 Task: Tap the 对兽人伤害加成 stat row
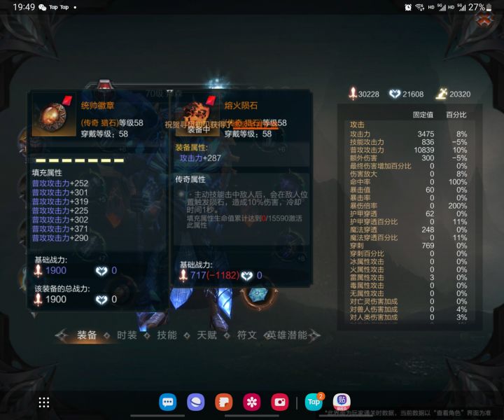tap(409, 309)
